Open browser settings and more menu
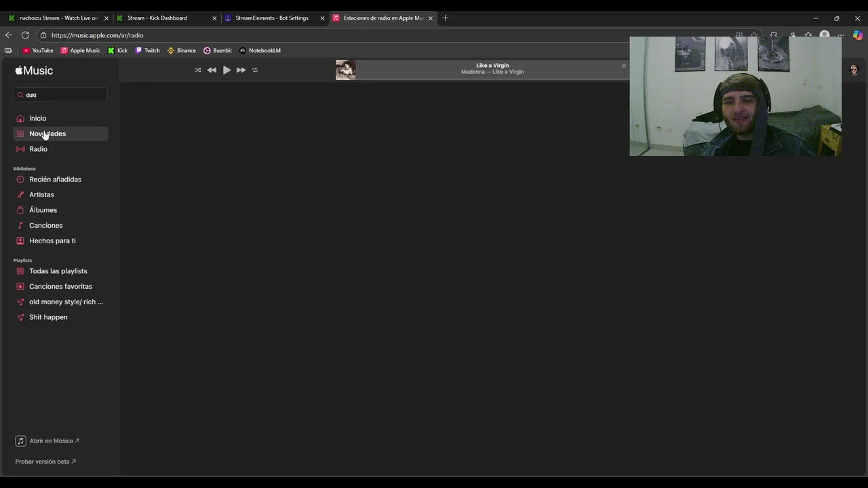 tap(840, 35)
